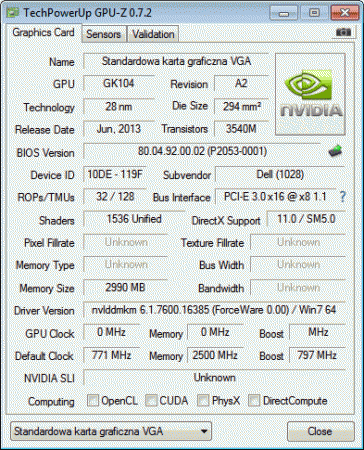Toggle the PhysX checkbox
The width and height of the screenshot is (364, 450).
203,400
